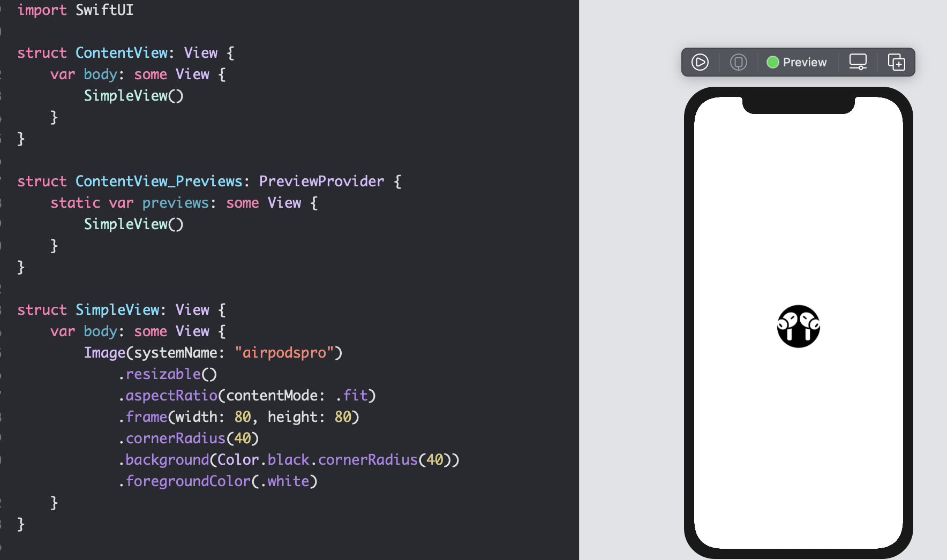Viewport: 947px width, 560px height.
Task: Duplicate the preview with the plus icon
Action: pos(897,62)
